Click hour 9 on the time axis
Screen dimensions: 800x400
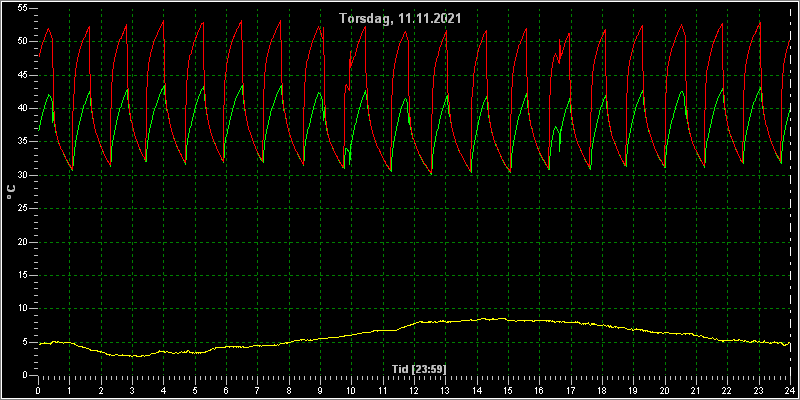click(x=320, y=391)
